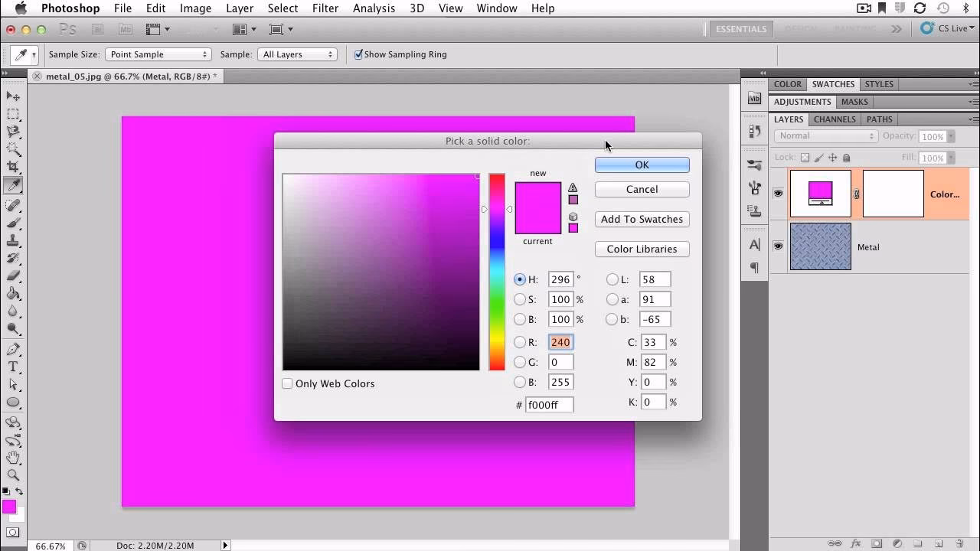This screenshot has width=980, height=551.
Task: Click the hexadecimal color input field
Action: coord(549,404)
